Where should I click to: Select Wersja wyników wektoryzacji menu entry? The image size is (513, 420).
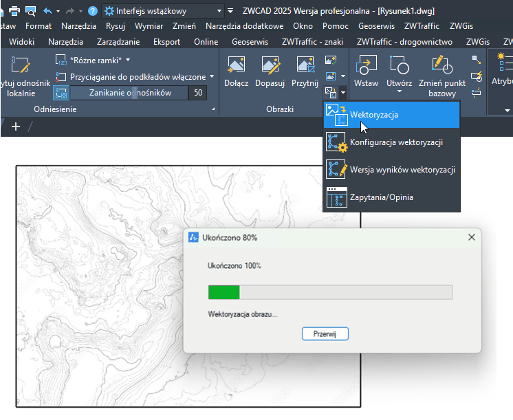pos(391,170)
